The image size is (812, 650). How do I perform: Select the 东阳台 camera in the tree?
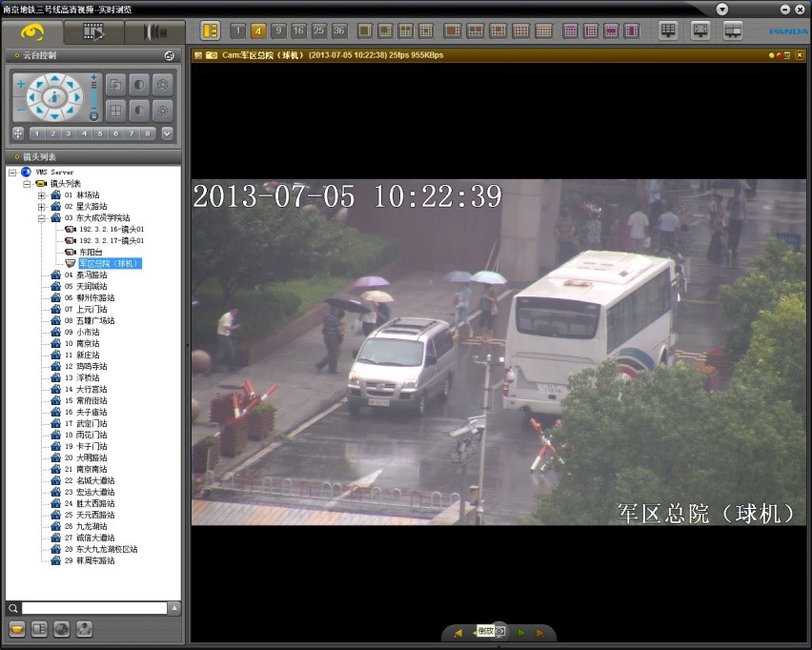coord(91,252)
